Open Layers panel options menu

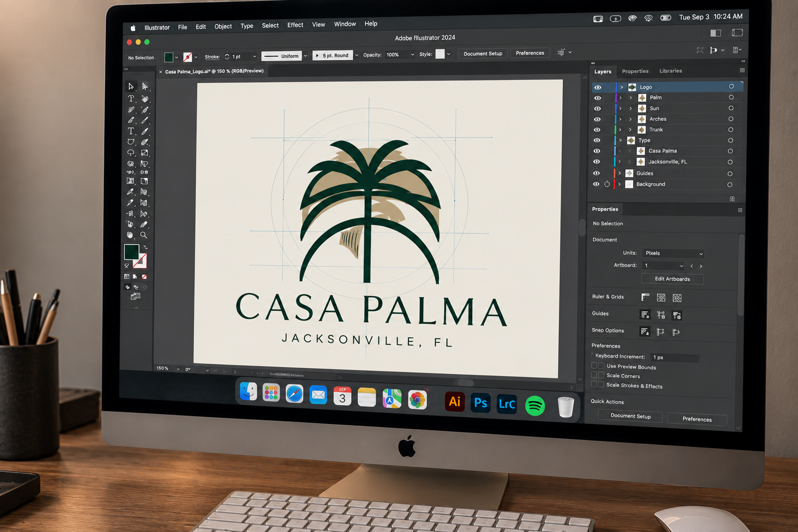(x=742, y=70)
